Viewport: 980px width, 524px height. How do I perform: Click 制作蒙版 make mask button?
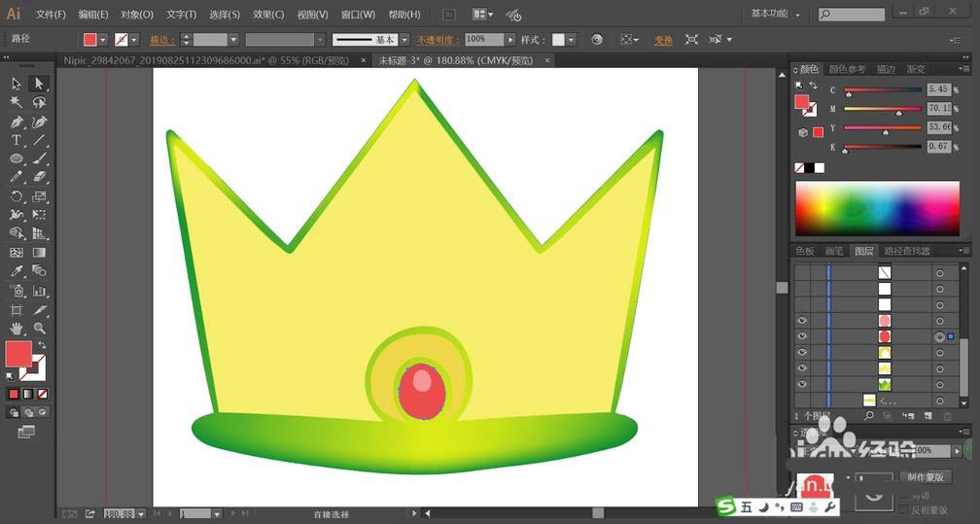coord(925,476)
